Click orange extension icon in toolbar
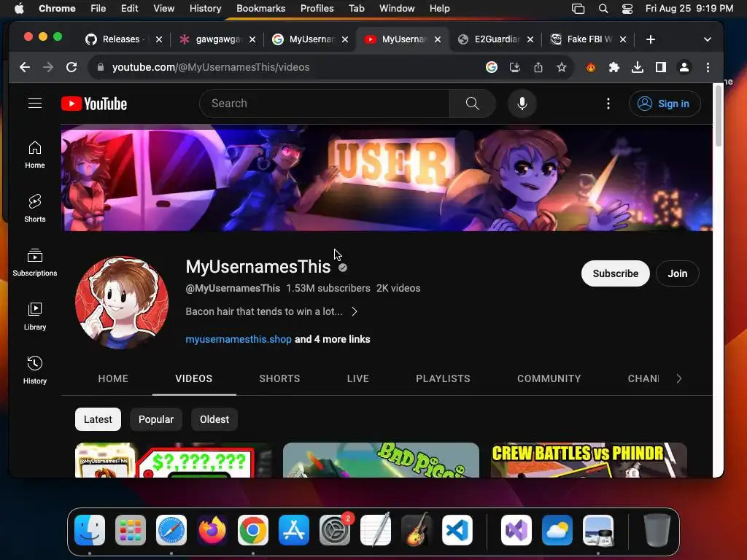747x560 pixels. [591, 67]
